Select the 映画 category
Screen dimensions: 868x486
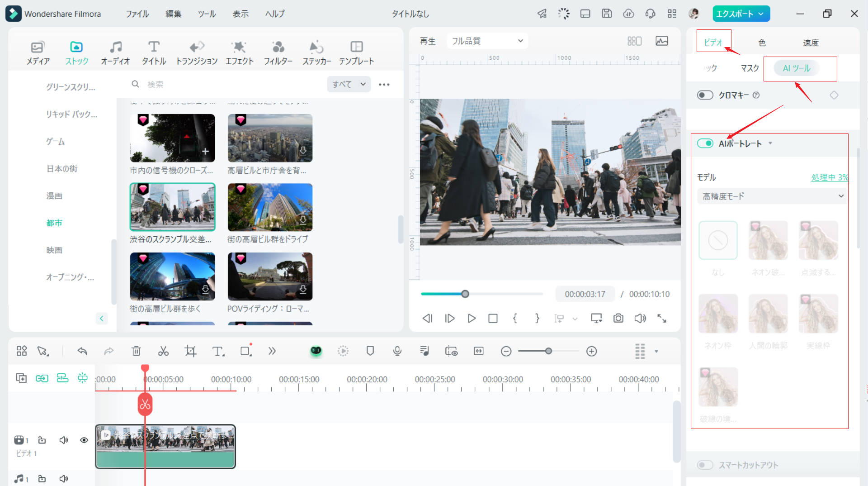(54, 250)
